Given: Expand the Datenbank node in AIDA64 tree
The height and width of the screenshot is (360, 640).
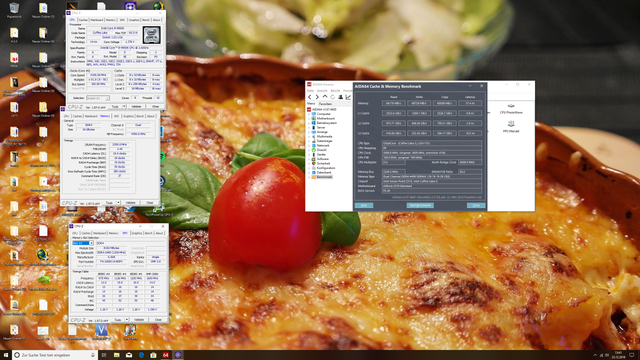Looking at the screenshot, I should click(309, 172).
